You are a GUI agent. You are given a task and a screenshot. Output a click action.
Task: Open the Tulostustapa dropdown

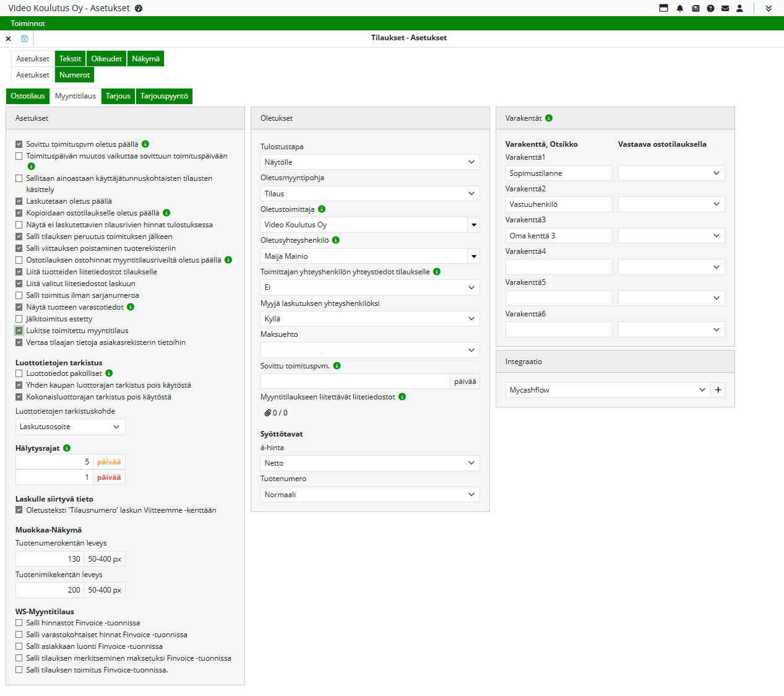point(369,162)
